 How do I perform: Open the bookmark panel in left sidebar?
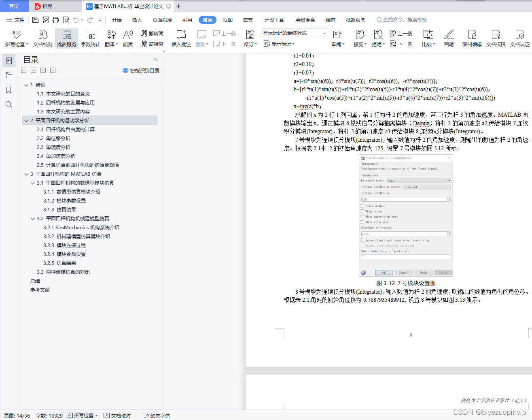tap(8, 90)
